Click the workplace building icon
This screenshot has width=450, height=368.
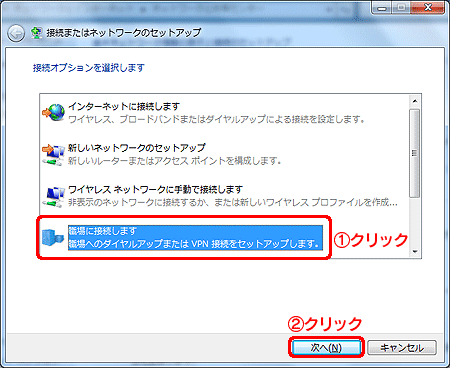(53, 237)
